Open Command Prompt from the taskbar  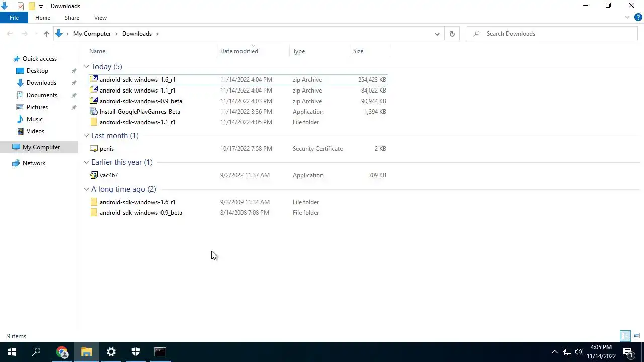tap(160, 352)
